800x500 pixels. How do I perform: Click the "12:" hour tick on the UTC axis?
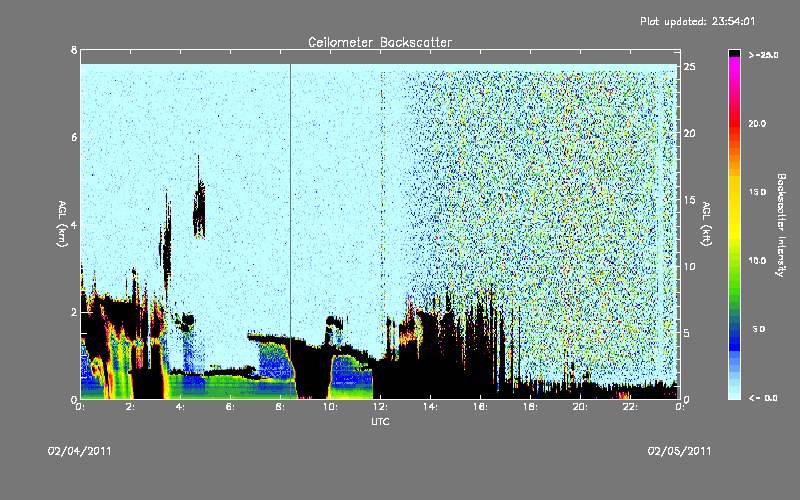pyautogui.click(x=380, y=407)
